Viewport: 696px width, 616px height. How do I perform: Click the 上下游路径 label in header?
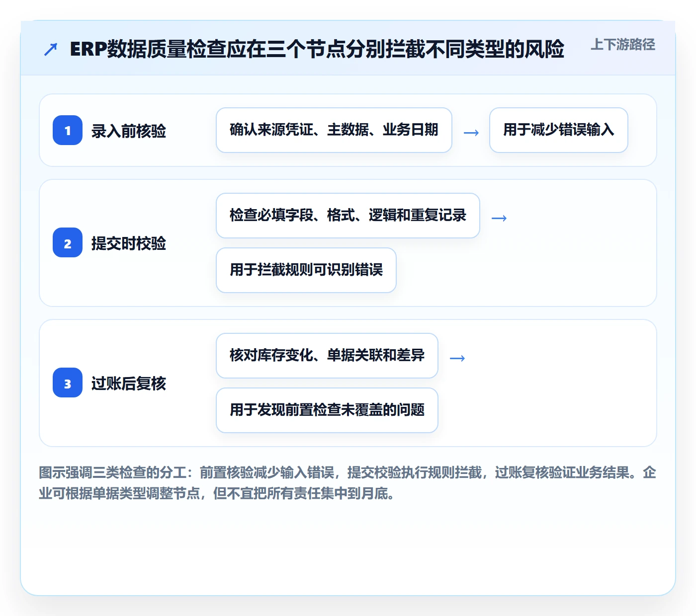click(623, 45)
